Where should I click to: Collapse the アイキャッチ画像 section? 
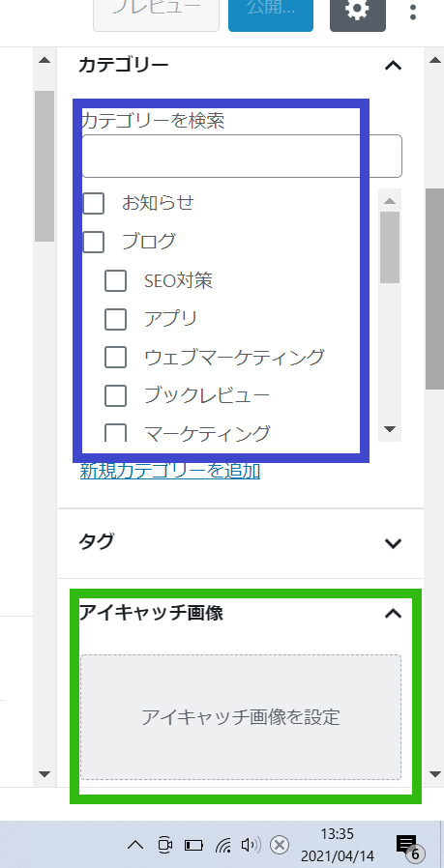tap(393, 613)
